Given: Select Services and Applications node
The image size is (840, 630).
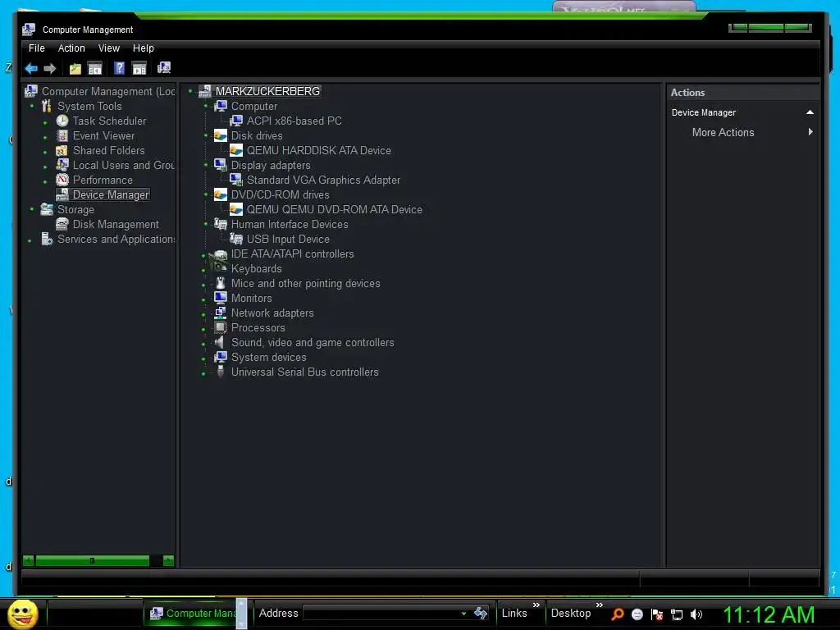Looking at the screenshot, I should (x=116, y=240).
